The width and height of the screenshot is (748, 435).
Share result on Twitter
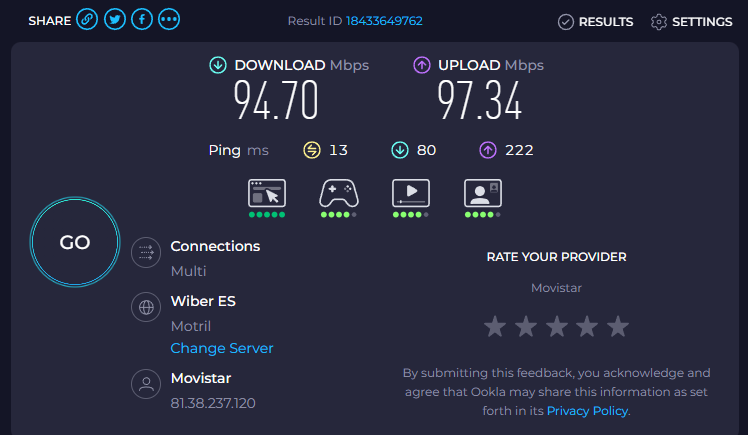[x=115, y=20]
